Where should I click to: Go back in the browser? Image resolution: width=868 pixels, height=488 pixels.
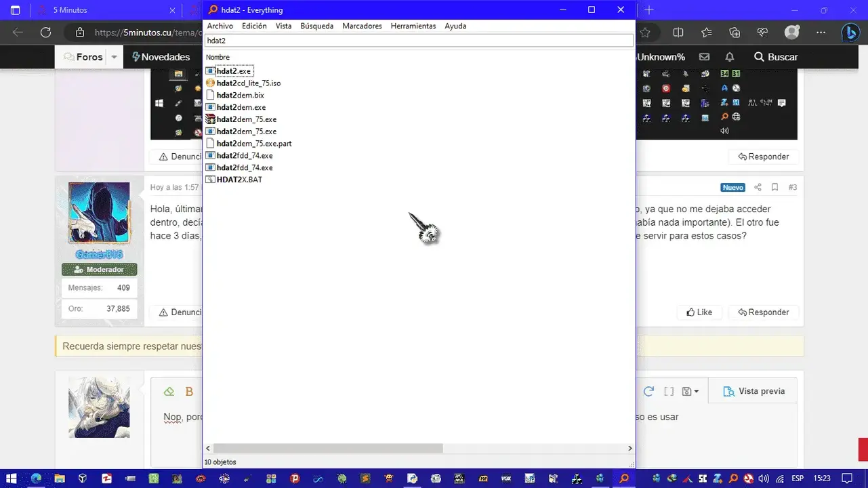[x=18, y=32]
